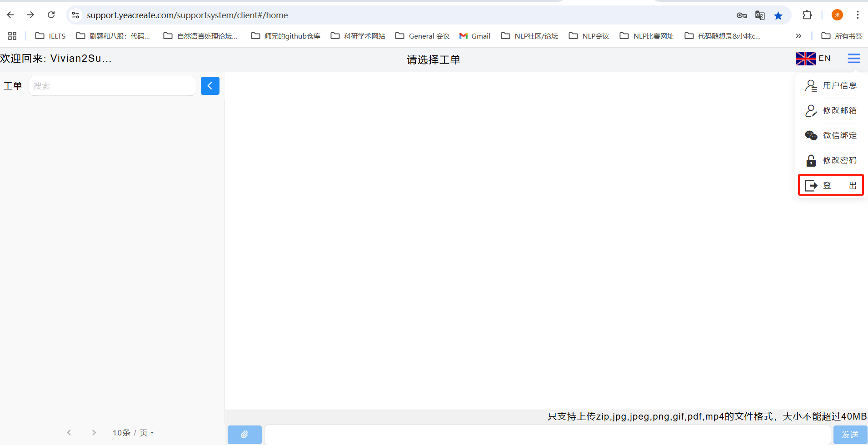Open the hamburger menu icon

(853, 59)
